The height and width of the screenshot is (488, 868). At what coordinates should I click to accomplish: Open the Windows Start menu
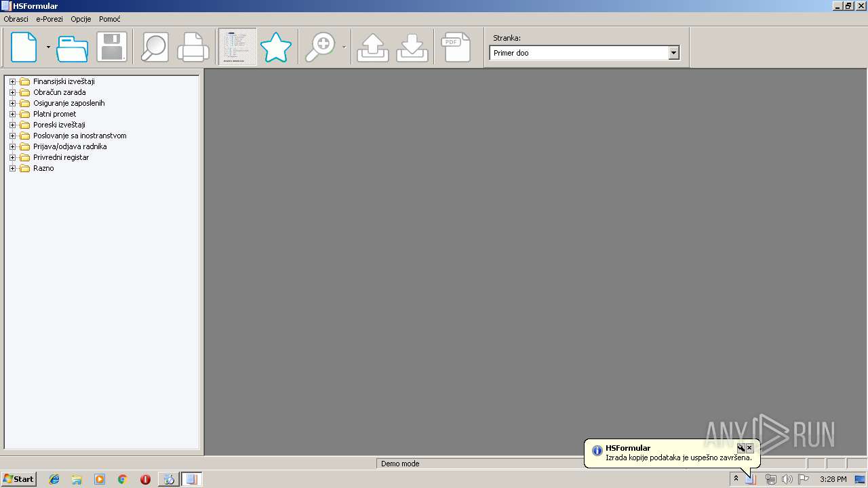[x=18, y=479]
